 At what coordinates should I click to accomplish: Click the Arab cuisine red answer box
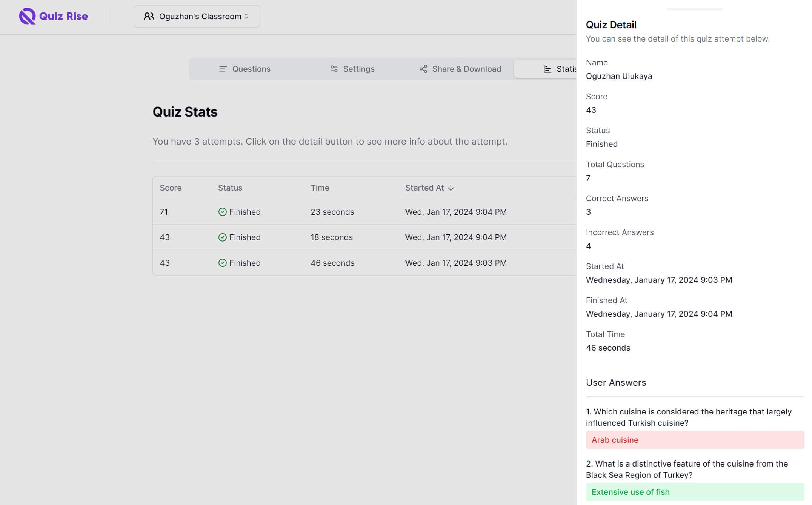click(x=695, y=440)
